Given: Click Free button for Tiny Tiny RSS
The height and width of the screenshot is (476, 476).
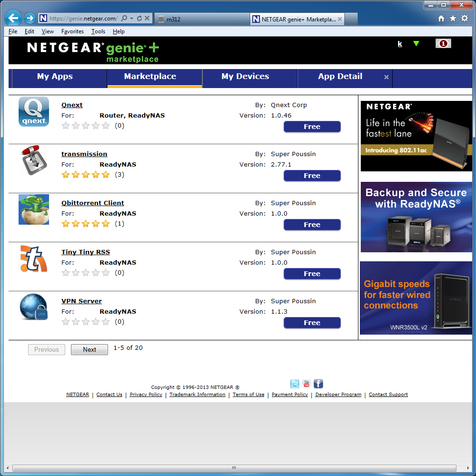Looking at the screenshot, I should click(312, 274).
